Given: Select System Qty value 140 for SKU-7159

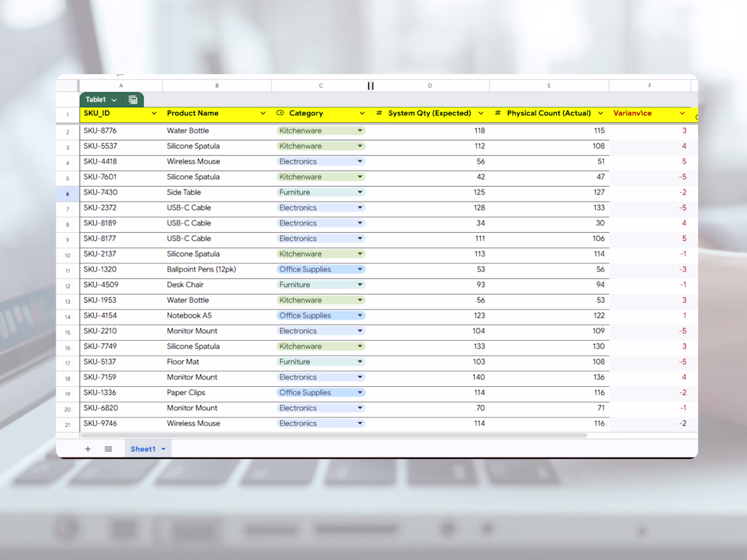Looking at the screenshot, I should (x=430, y=377).
